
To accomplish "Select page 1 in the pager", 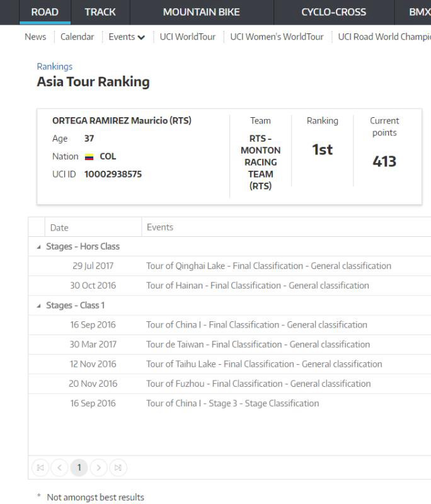I will (79, 467).
